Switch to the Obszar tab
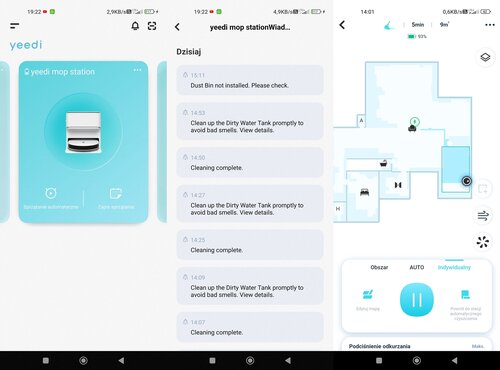The height and width of the screenshot is (370, 500). [x=379, y=267]
